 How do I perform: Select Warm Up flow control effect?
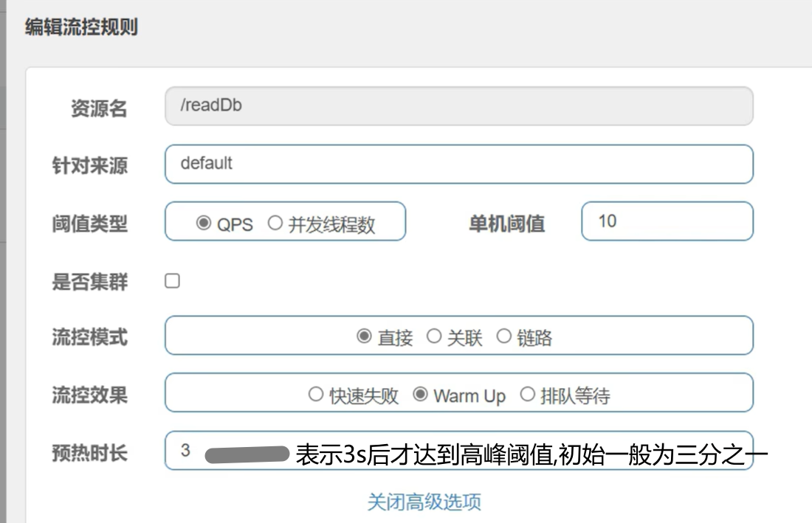point(420,394)
